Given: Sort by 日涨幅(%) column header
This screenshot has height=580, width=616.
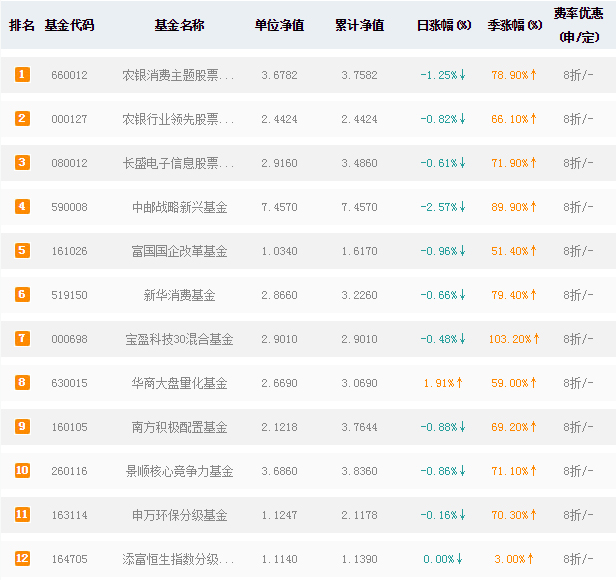Looking at the screenshot, I should [x=444, y=25].
